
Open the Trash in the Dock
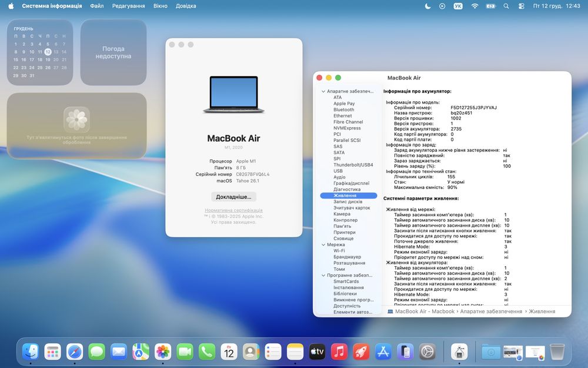[x=557, y=352]
